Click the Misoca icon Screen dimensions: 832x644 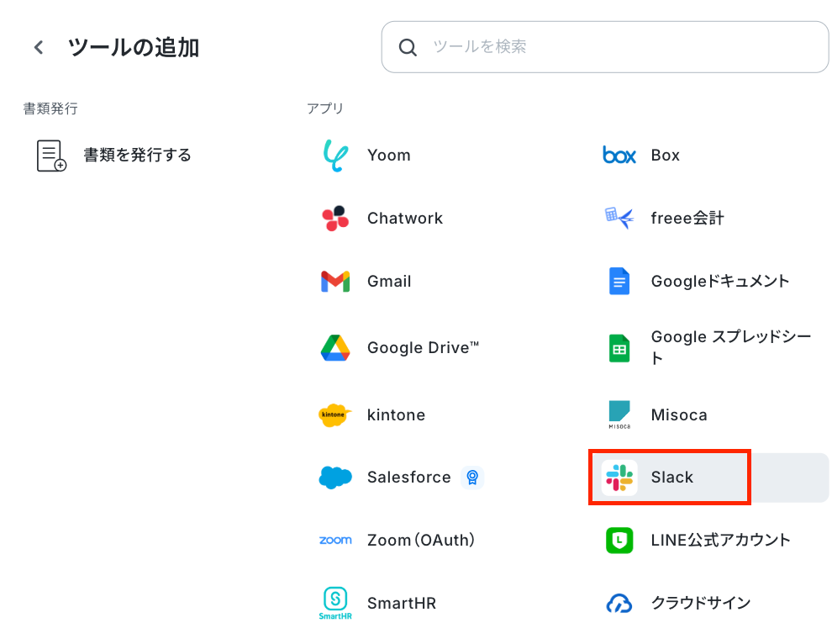pyautogui.click(x=619, y=414)
